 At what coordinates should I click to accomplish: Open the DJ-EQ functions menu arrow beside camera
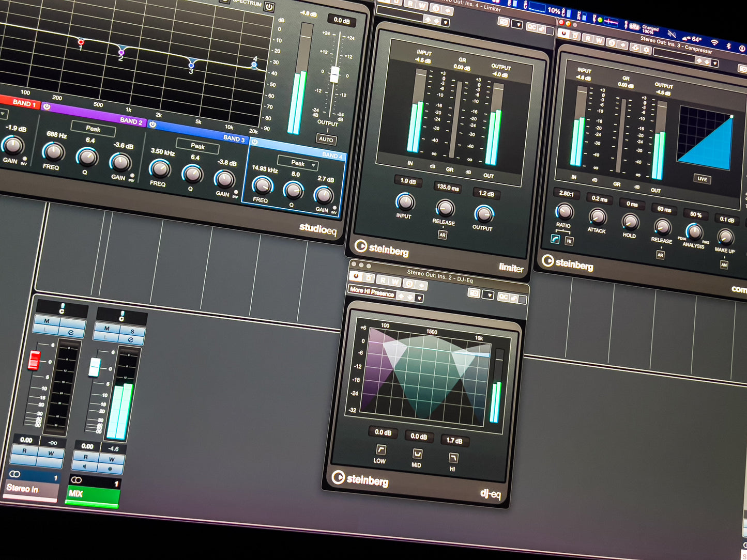[488, 295]
